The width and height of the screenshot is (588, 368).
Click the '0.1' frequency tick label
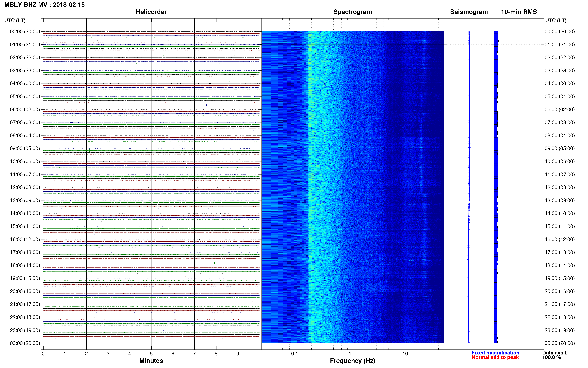tap(295, 354)
